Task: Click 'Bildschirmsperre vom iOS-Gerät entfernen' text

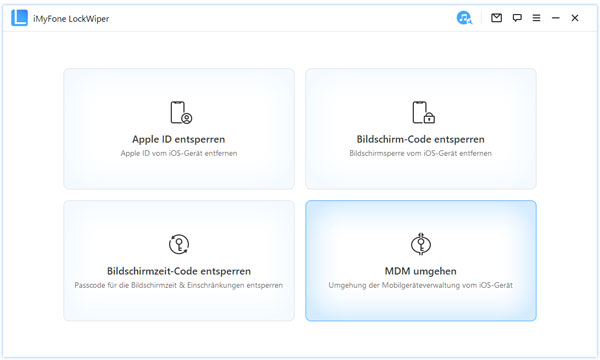Action: (421, 153)
